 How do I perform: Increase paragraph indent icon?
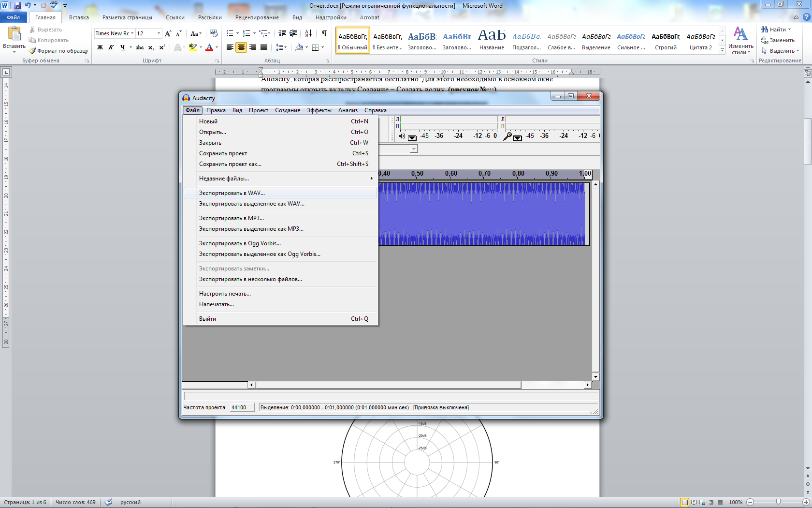click(293, 33)
